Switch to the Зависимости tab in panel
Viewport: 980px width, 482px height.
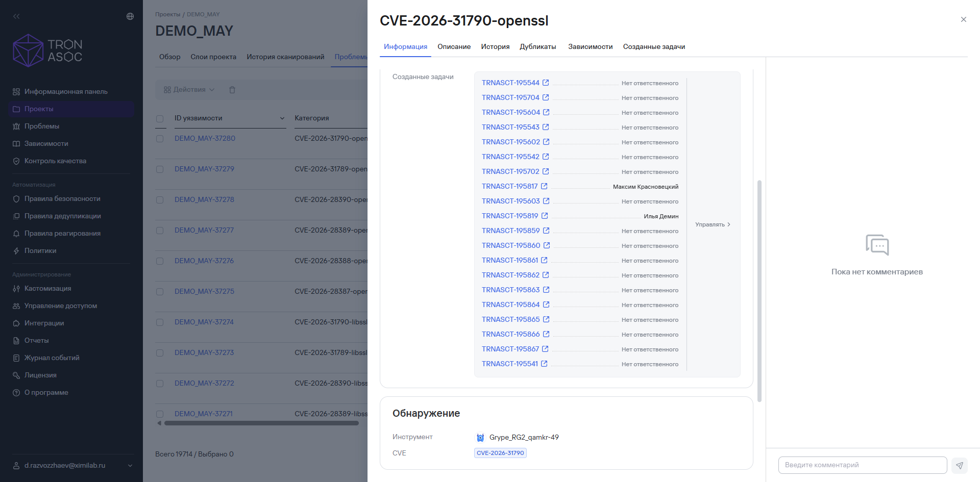point(590,46)
